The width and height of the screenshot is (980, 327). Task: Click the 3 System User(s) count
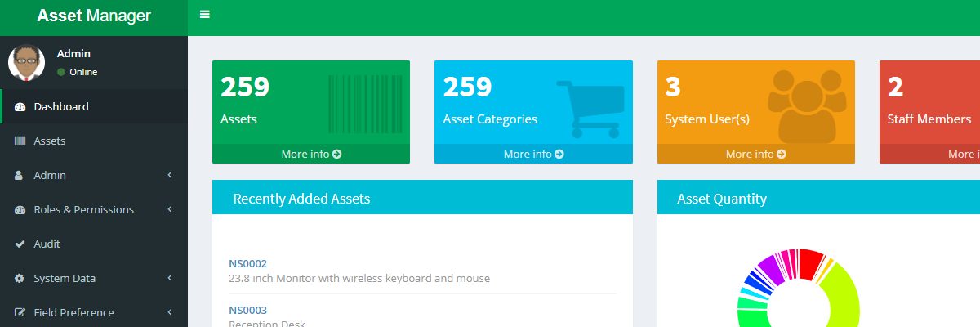pos(673,87)
